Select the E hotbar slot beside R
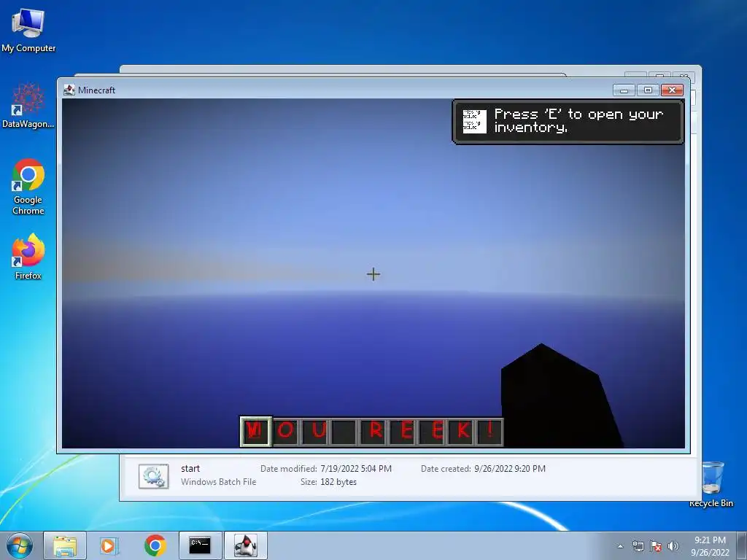 coord(403,432)
